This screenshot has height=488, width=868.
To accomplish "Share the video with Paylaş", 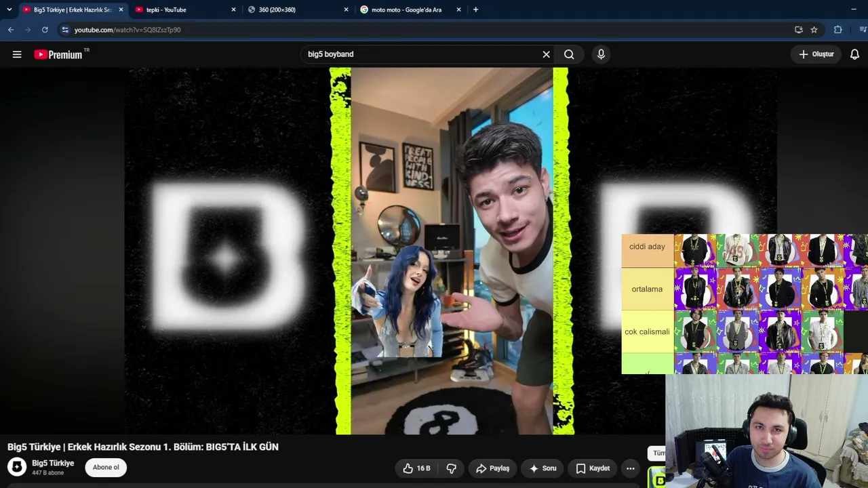I will pyautogui.click(x=492, y=468).
